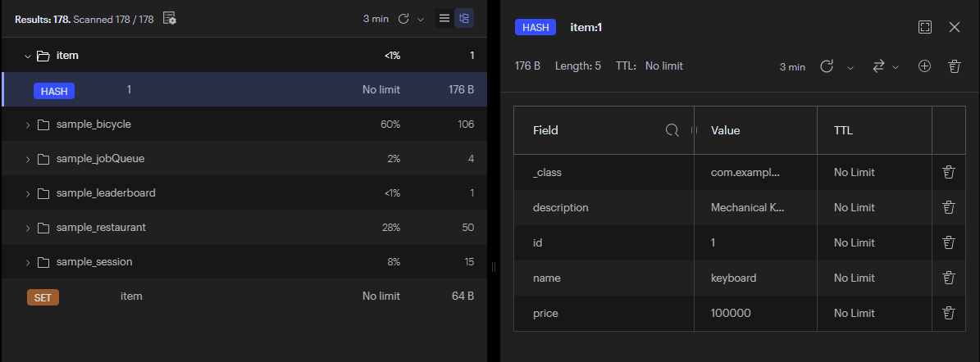Select the HASH key named 1
980x362 pixels.
point(244,89)
